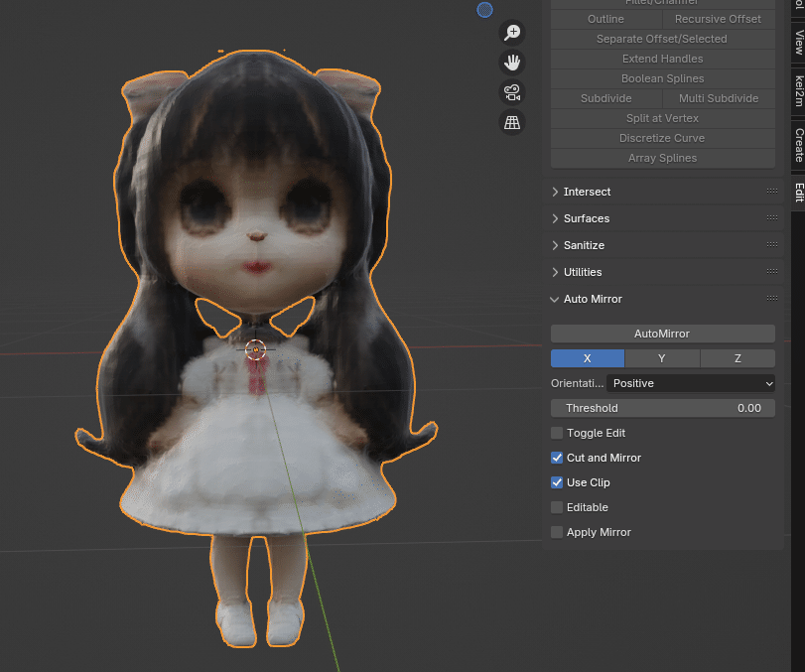This screenshot has width=805, height=672.
Task: Select the Y mirror axis
Action: pyautogui.click(x=662, y=358)
